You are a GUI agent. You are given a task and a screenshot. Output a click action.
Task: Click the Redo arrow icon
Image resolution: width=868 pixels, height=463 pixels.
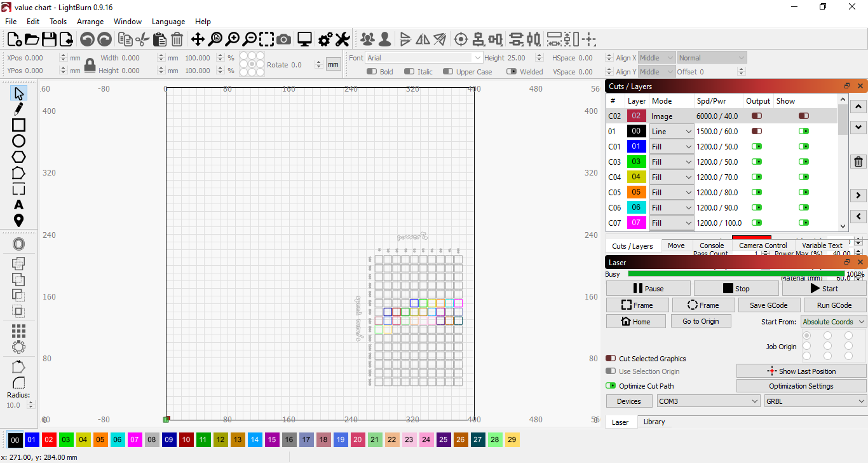click(104, 39)
